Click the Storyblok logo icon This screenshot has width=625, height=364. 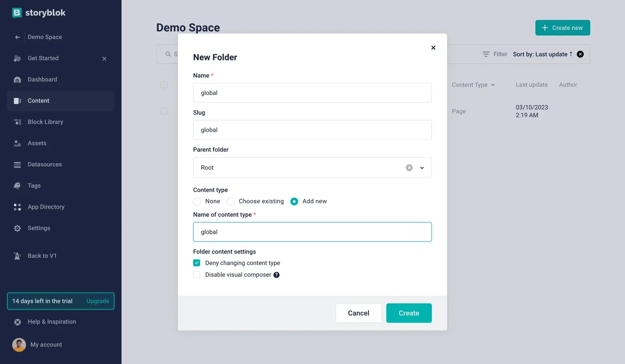click(x=17, y=13)
